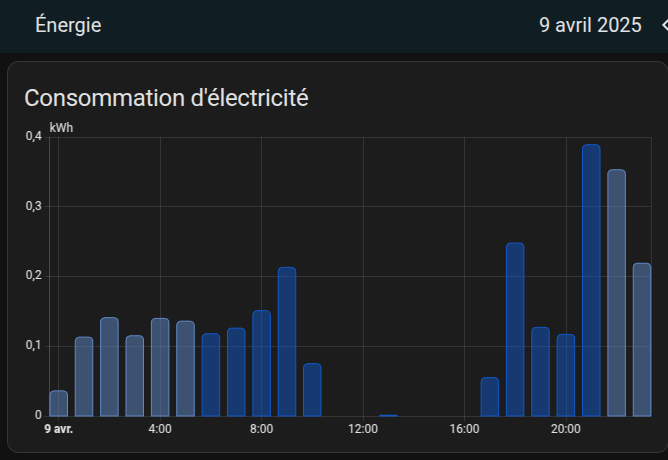Click the 0,1 y-axis value
The image size is (668, 460).
(x=34, y=345)
